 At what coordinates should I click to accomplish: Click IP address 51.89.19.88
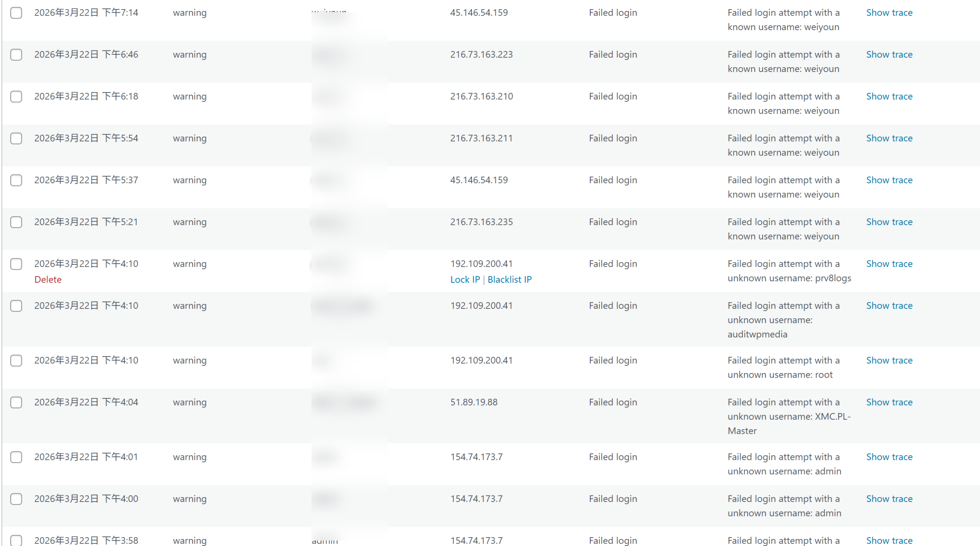coord(474,403)
